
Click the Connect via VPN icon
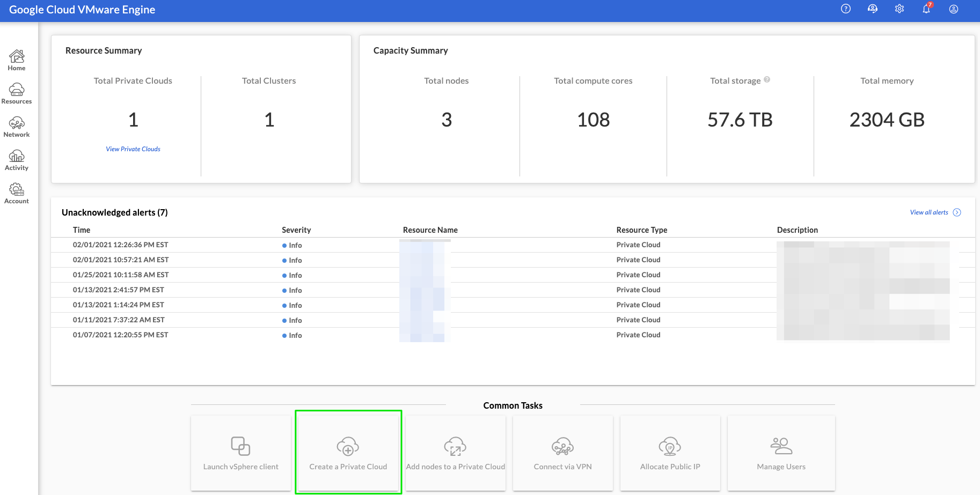562,446
